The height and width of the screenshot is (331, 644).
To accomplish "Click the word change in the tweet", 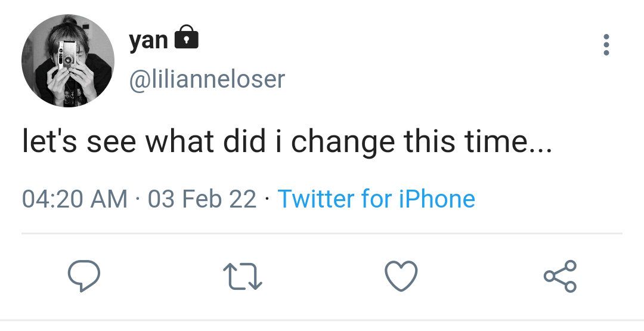I will click(x=342, y=142).
